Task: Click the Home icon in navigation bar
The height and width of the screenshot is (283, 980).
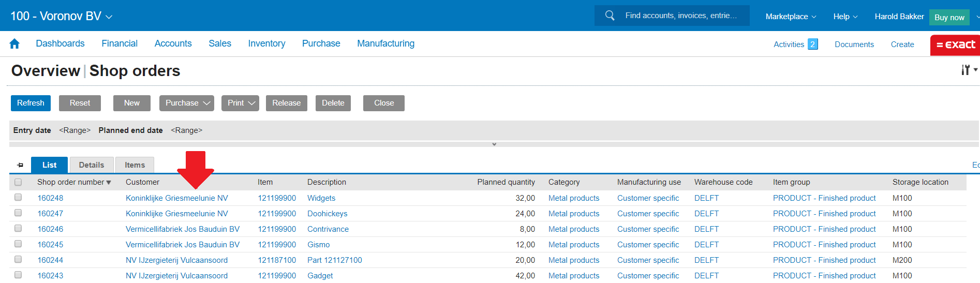Action: click(14, 44)
